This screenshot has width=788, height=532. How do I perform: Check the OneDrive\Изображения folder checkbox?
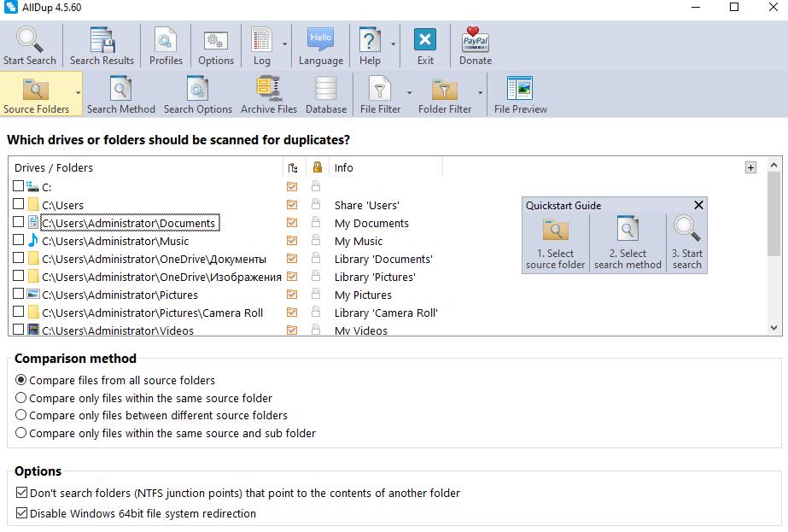click(x=18, y=276)
